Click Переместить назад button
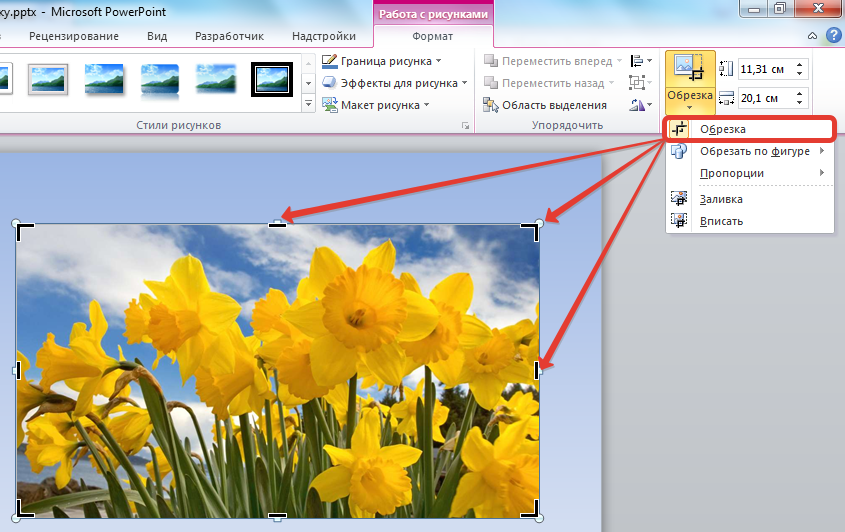The image size is (845, 532). point(544,83)
